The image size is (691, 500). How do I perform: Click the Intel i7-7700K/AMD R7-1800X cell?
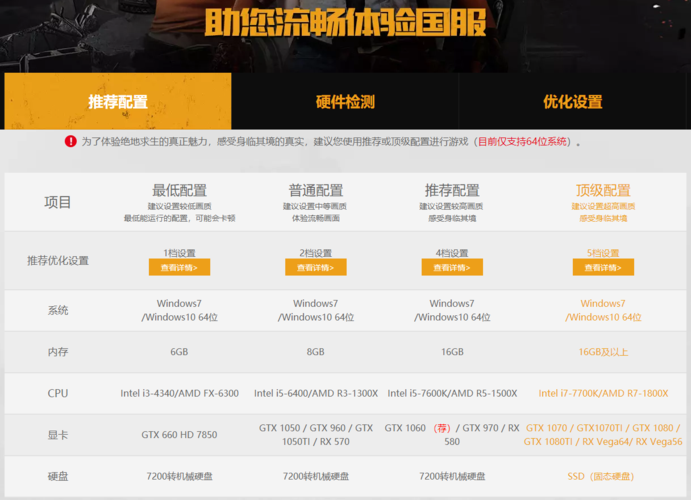click(603, 393)
